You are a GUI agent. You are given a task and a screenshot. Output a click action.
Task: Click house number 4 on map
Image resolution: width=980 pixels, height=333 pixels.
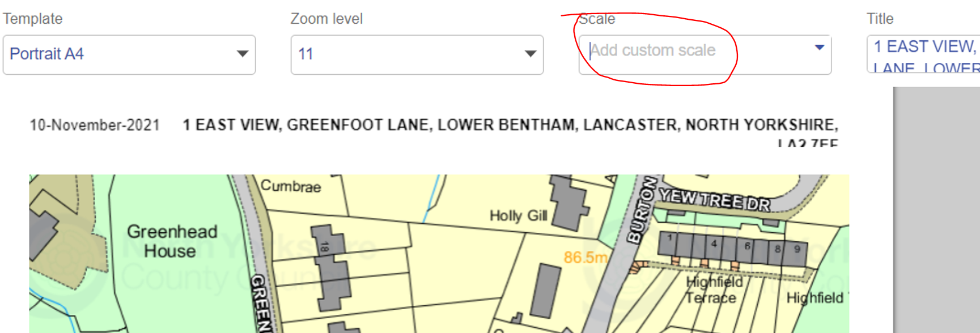pyautogui.click(x=714, y=244)
